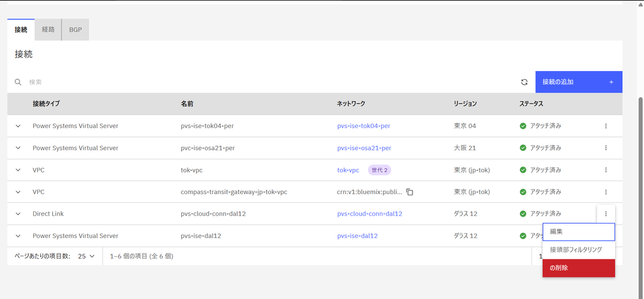Viewport: 644px width, 299px height.
Task: Expand the compass-transit-gateway-jp-tok-vpc row
Action: tap(18, 192)
